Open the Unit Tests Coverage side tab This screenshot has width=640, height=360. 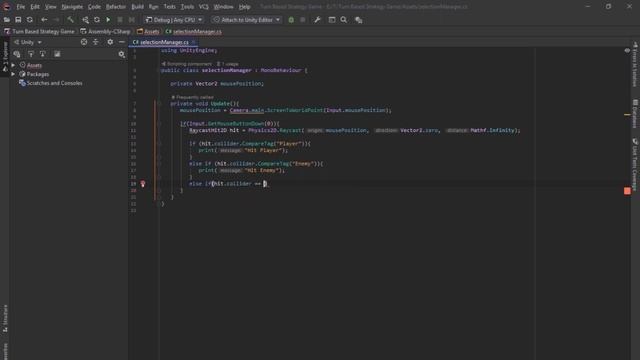point(635,164)
